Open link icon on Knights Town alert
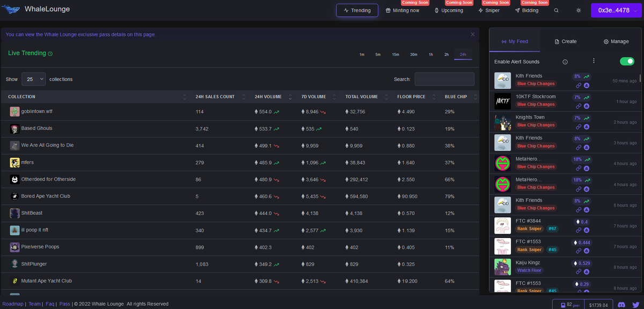This screenshot has height=309, width=644. point(579,127)
